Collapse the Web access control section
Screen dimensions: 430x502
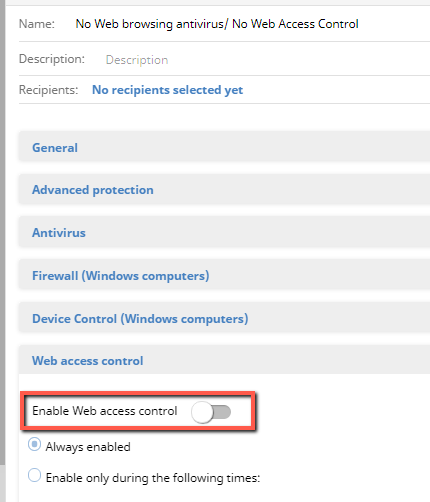(224, 360)
